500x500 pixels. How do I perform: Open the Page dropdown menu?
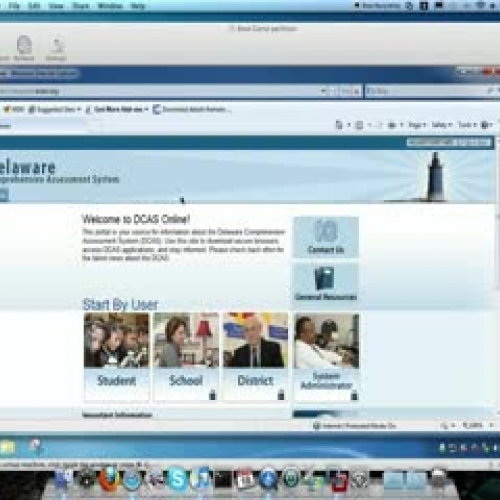coord(417,125)
